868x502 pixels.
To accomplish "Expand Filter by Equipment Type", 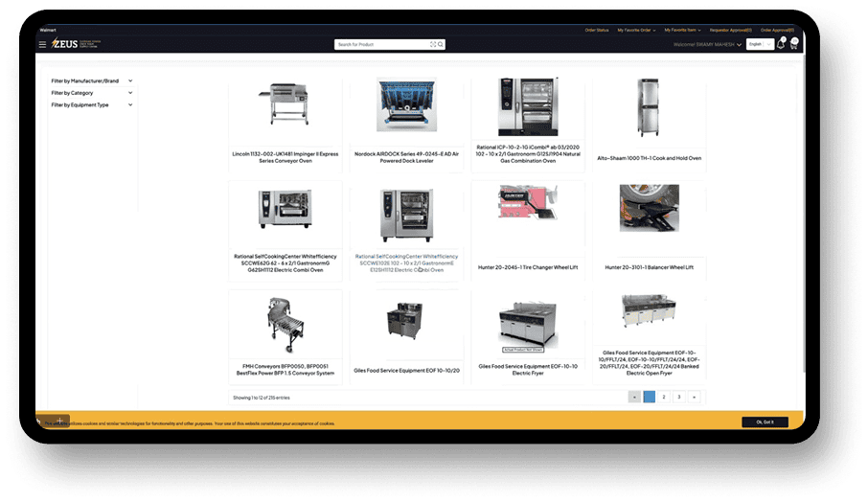I will (x=91, y=104).
